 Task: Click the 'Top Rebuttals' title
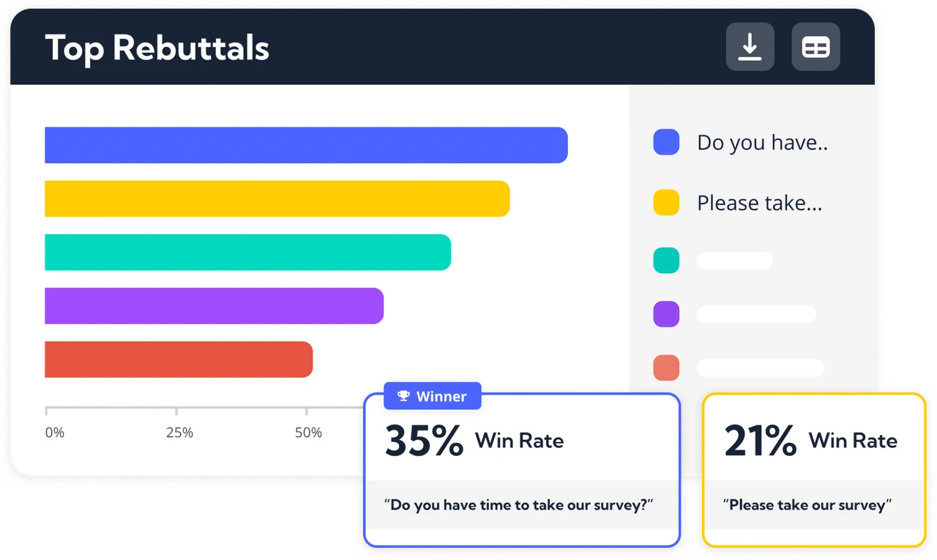point(157,48)
